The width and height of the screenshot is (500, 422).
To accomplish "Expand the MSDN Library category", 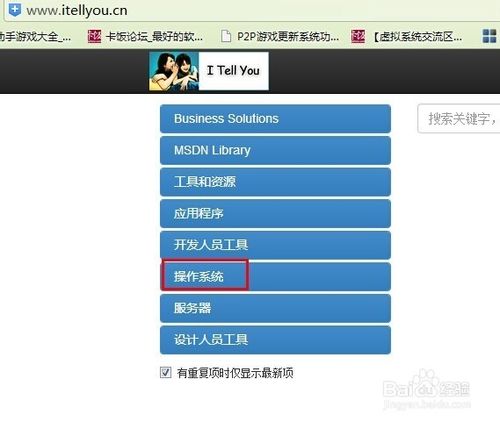I will (275, 150).
